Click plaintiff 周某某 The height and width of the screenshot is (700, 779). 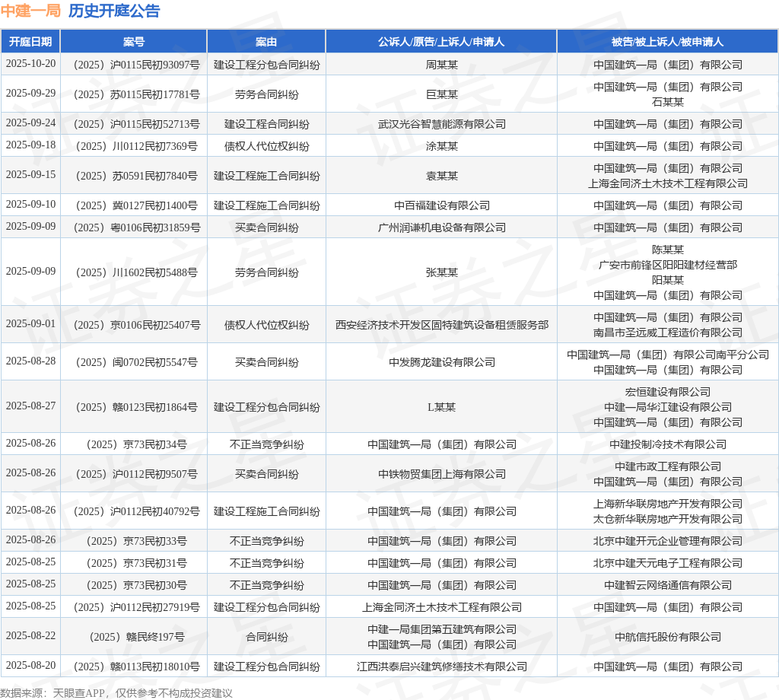click(x=441, y=65)
